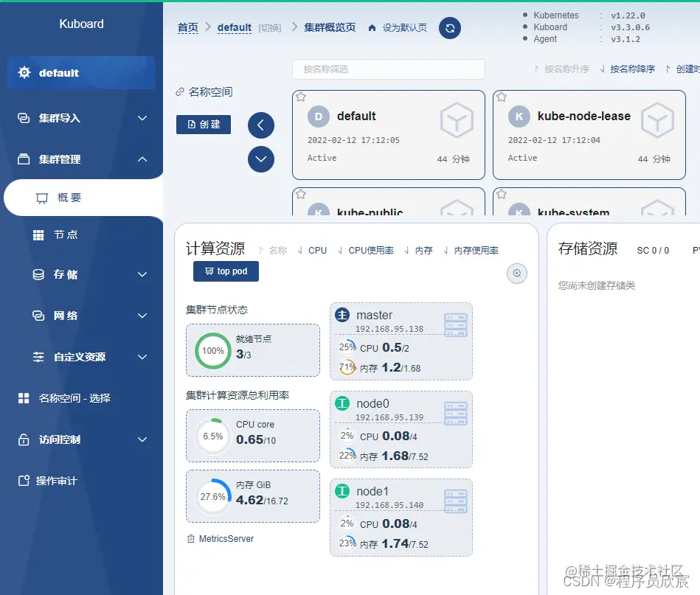Screen dimensions: 700x595
Task: Click the zoom icon in 计算资源 panel
Action: point(517,274)
